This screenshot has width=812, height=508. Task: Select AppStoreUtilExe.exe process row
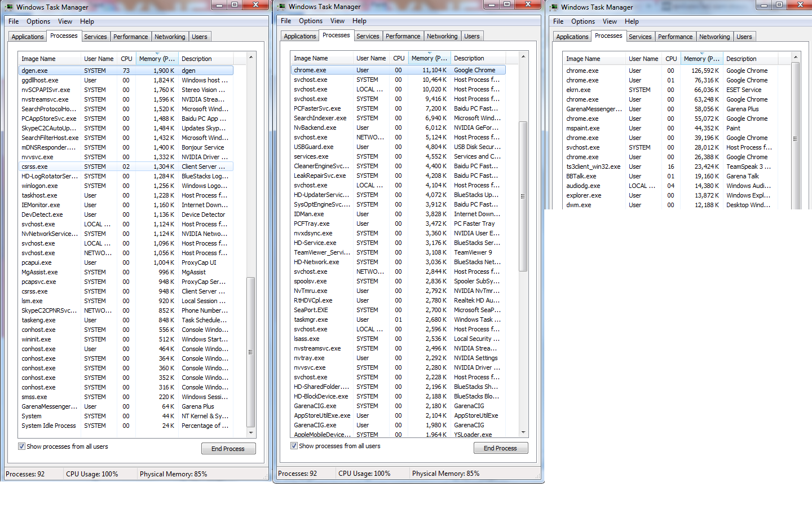pos(398,415)
